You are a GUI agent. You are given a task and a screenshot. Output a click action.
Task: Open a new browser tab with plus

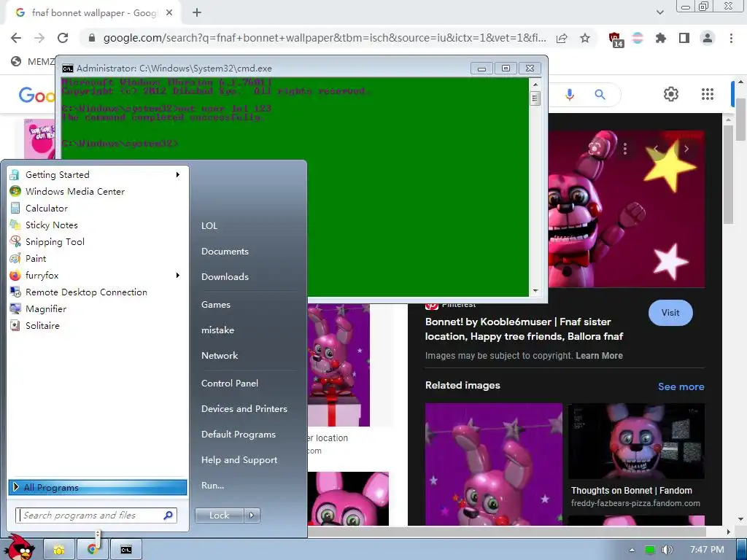pyautogui.click(x=197, y=13)
